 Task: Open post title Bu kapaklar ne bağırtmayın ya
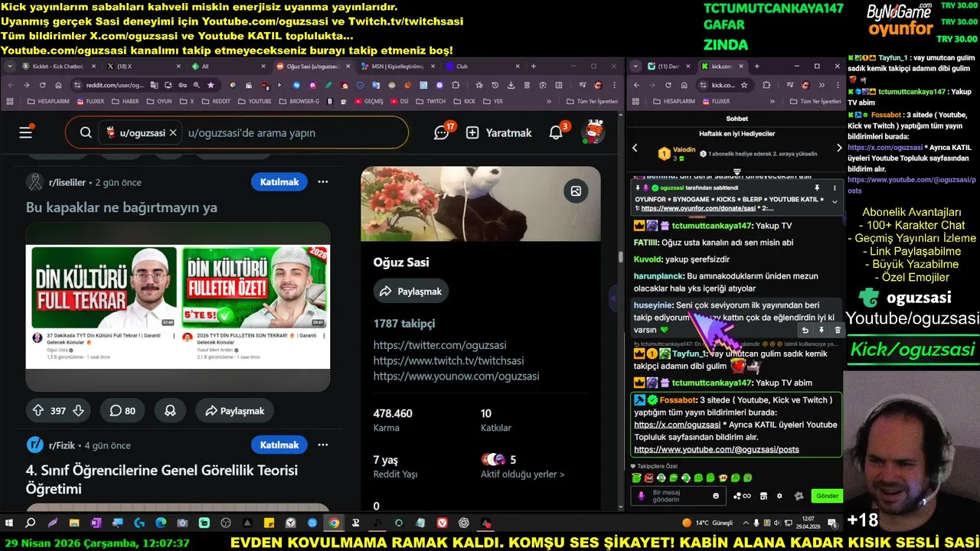click(x=122, y=207)
